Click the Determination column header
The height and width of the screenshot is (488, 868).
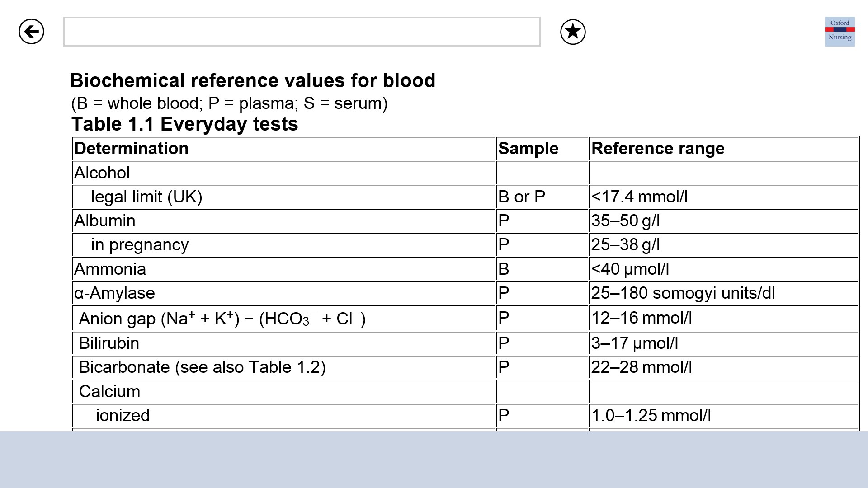131,149
